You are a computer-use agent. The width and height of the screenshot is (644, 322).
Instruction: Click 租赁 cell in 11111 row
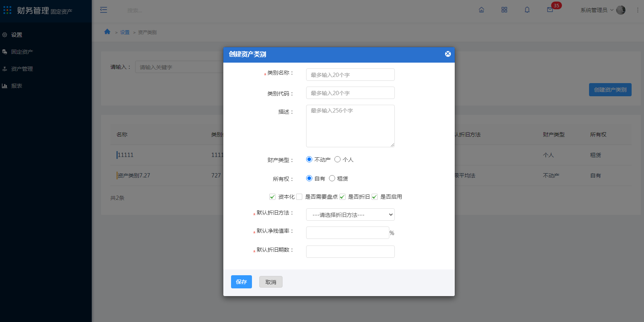[596, 155]
